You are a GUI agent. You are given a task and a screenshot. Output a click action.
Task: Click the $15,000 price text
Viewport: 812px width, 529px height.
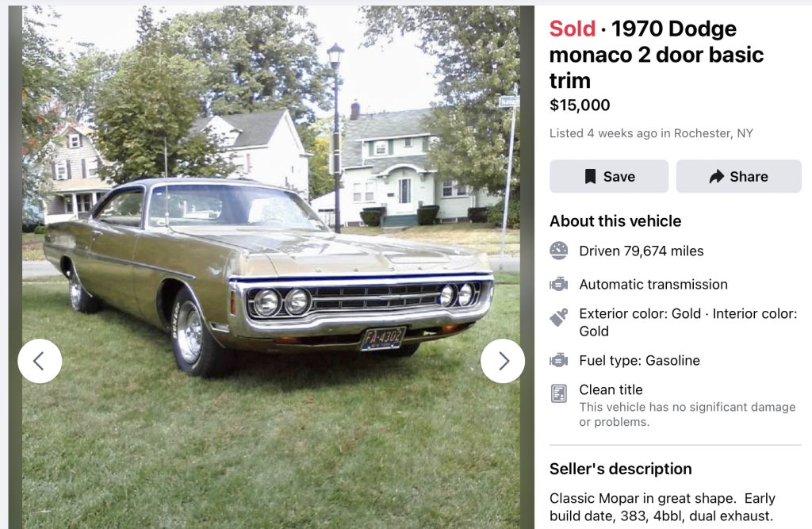point(580,105)
